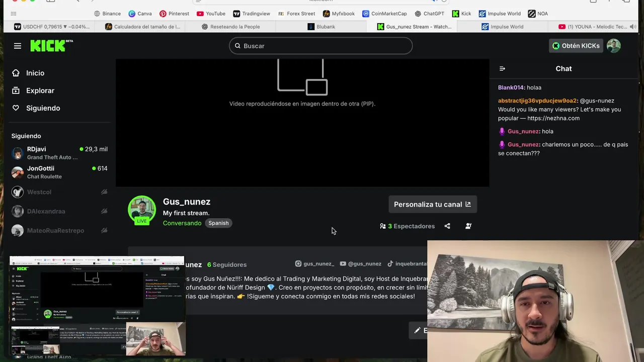Click the user-follow icon beside share
The width and height of the screenshot is (644, 362).
tap(468, 226)
